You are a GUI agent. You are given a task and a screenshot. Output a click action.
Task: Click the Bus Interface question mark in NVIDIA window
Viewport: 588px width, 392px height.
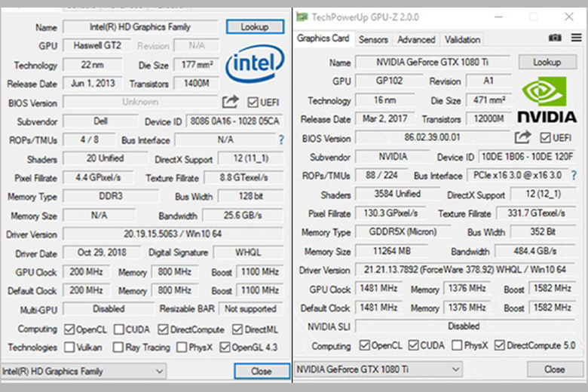pyautogui.click(x=574, y=175)
